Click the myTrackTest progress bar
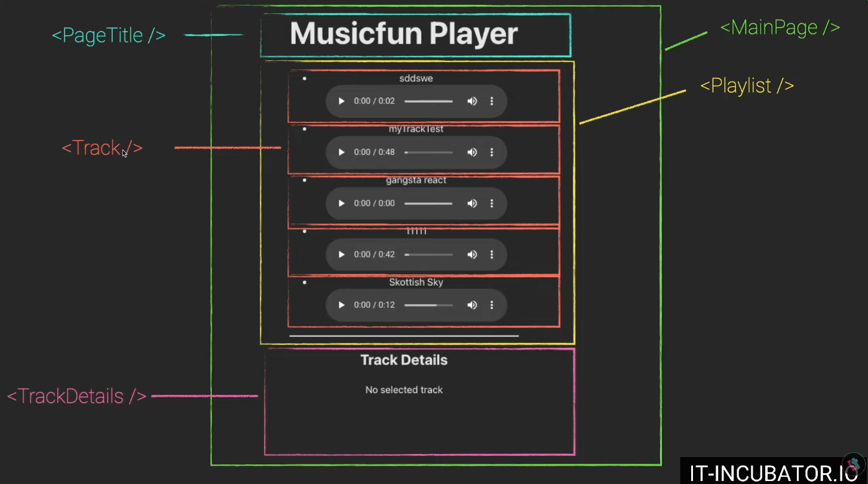The width and height of the screenshot is (868, 484). point(428,152)
